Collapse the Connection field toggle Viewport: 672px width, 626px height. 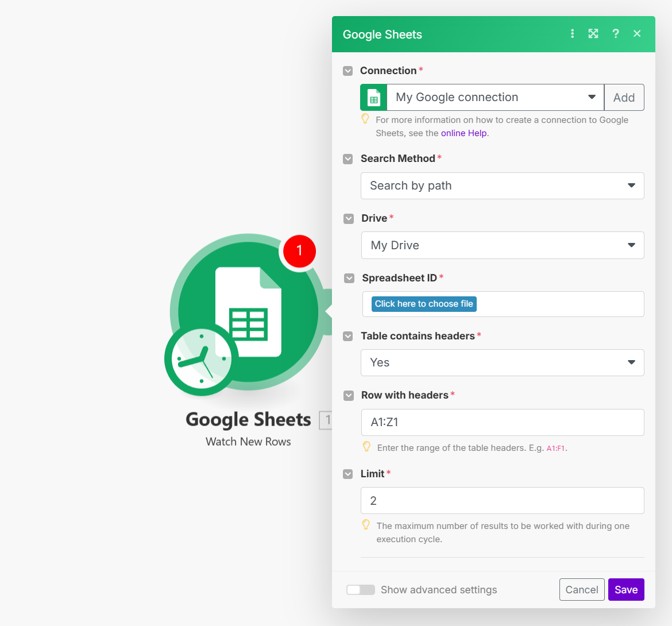click(x=348, y=71)
